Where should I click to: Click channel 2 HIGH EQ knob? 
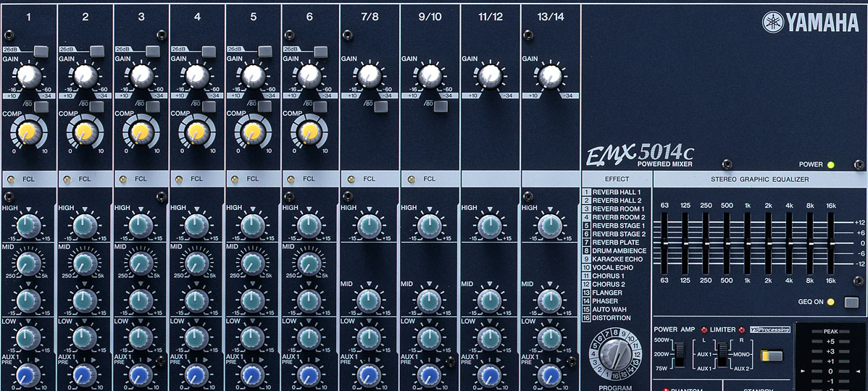pos(85,226)
